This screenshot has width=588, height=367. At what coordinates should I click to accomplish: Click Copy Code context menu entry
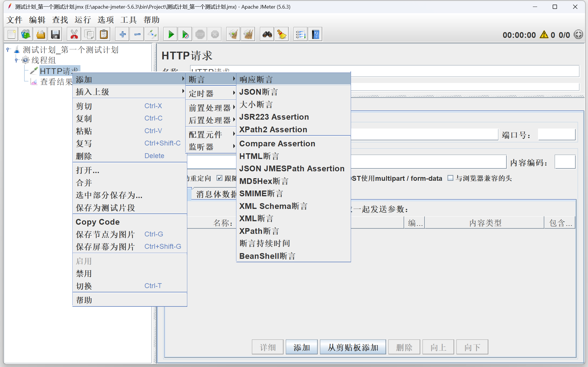(x=130, y=222)
